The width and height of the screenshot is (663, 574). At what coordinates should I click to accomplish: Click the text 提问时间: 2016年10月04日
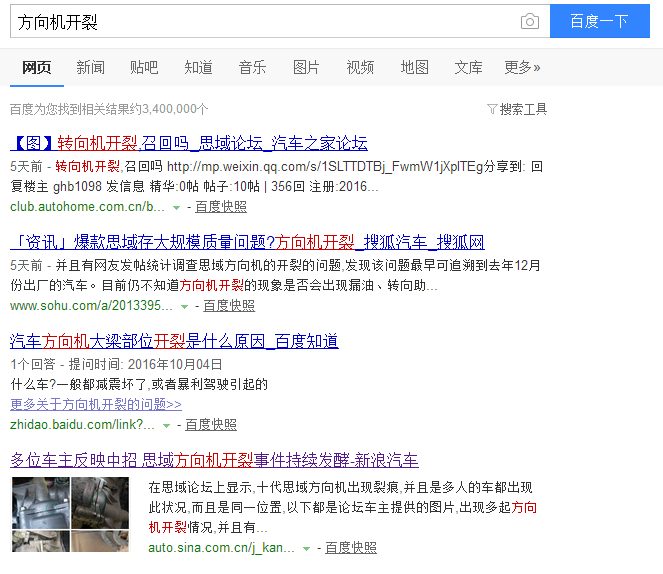tap(145, 364)
